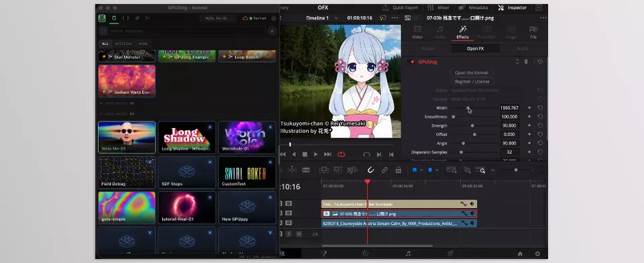Adjust the Strength slider
Screen dimensions: 644x263
tap(472, 125)
